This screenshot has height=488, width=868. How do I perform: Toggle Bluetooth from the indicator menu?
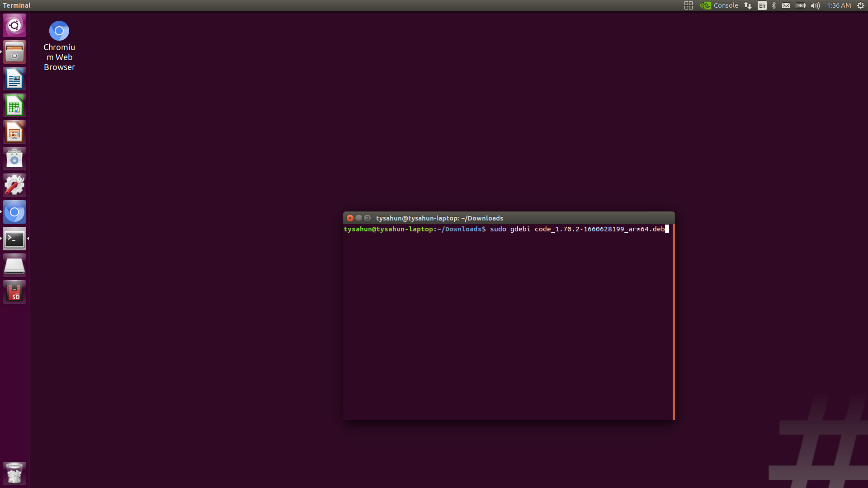774,5
